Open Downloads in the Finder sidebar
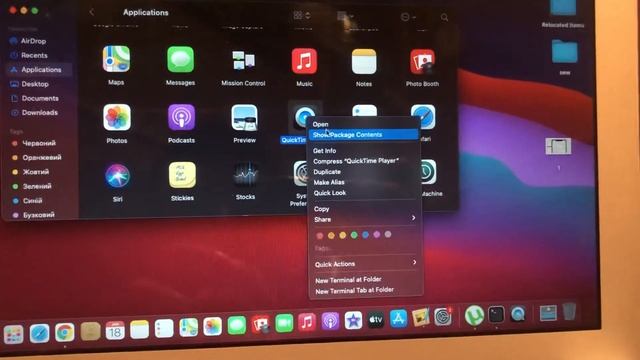 click(x=39, y=113)
